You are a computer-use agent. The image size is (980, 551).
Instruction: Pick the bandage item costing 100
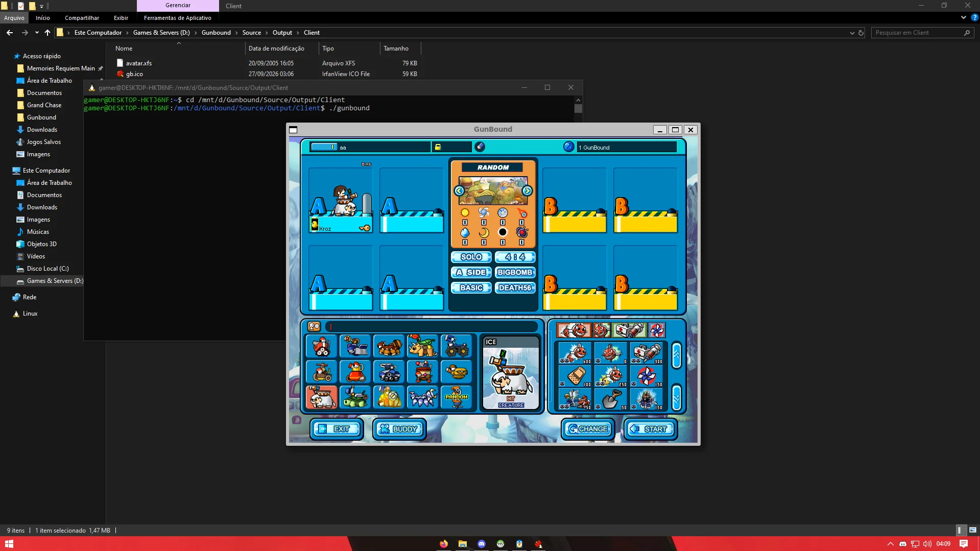(x=575, y=376)
